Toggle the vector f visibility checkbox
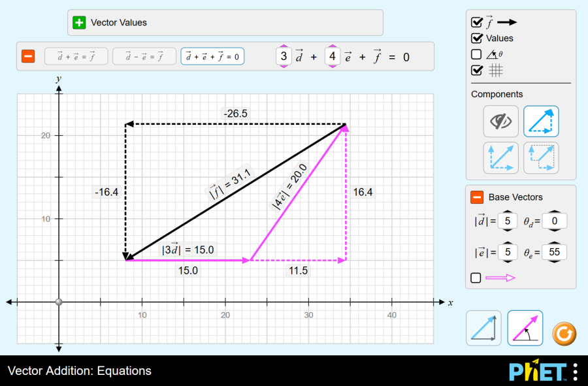Image resolution: width=588 pixels, height=386 pixels. (477, 22)
